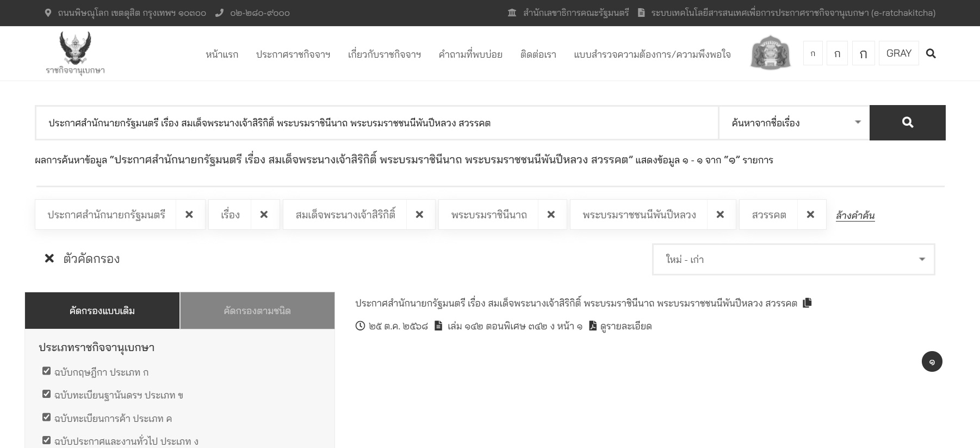Toggle ฉบับทะเบียนการค้า ประเภท ค checkbox
980x448 pixels.
(x=46, y=417)
